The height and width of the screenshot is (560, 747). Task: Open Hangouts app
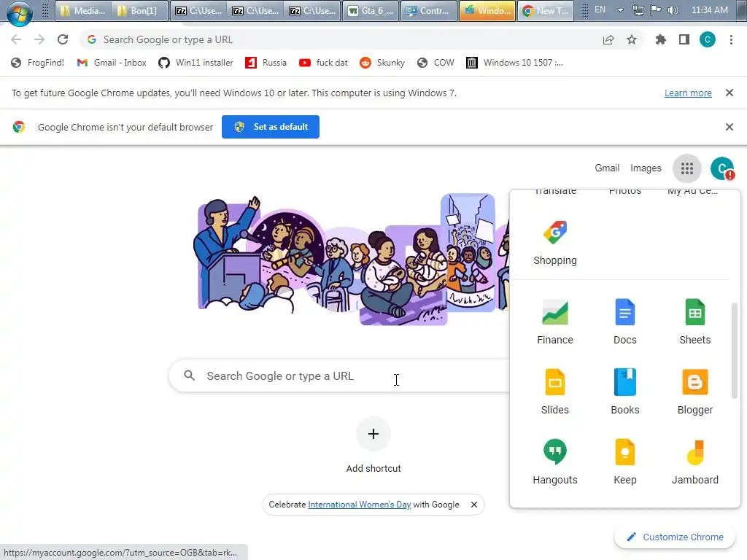point(555,462)
